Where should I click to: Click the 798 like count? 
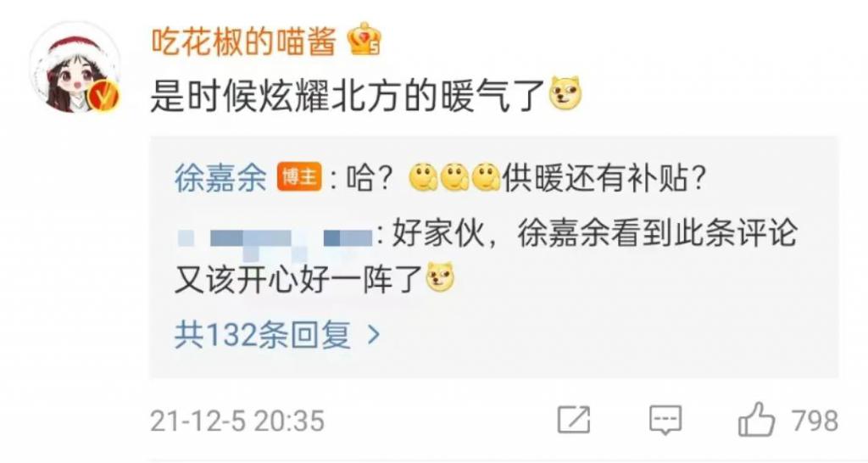tap(815, 421)
